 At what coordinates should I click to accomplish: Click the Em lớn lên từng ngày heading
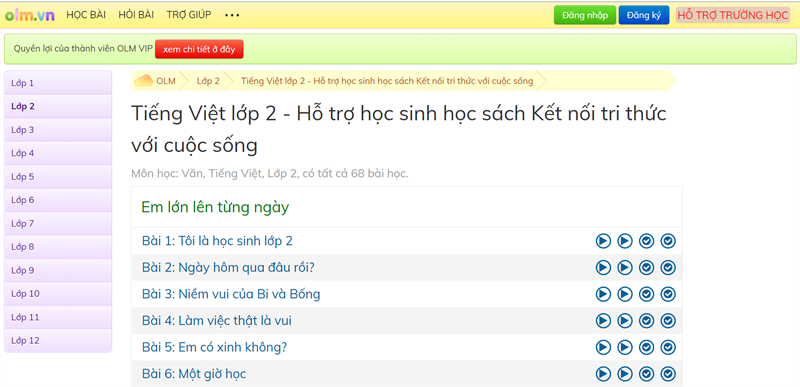pos(215,208)
